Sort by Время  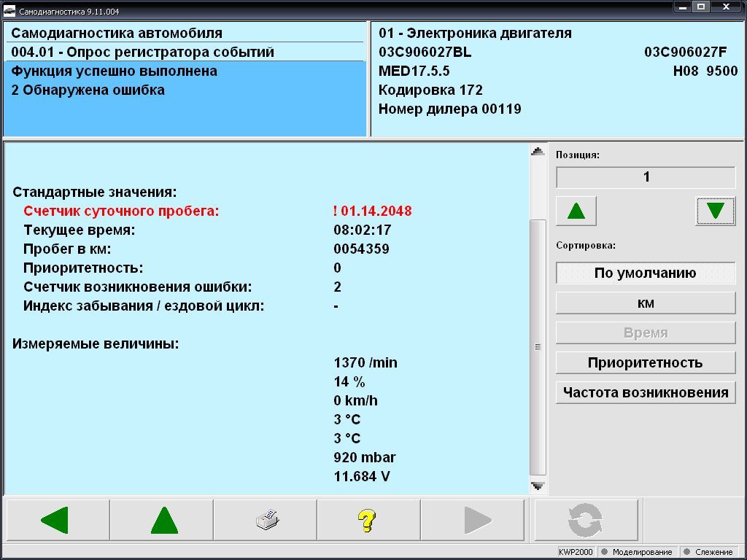(646, 332)
